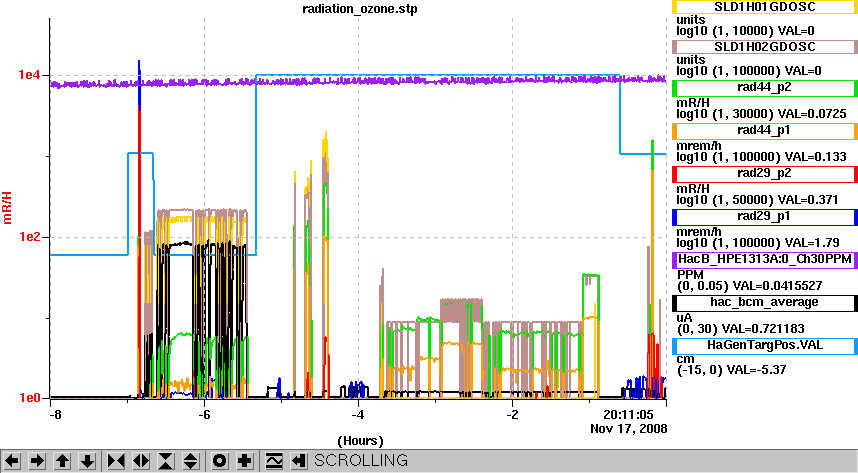Click the 1e0 y-axis tick label
The width and height of the screenshot is (858, 473).
click(x=29, y=398)
